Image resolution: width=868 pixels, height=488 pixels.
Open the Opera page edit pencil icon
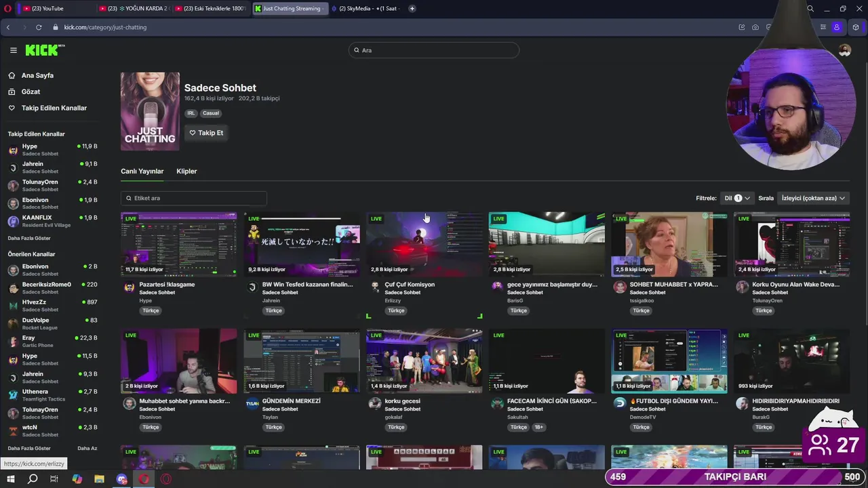pyautogui.click(x=741, y=27)
